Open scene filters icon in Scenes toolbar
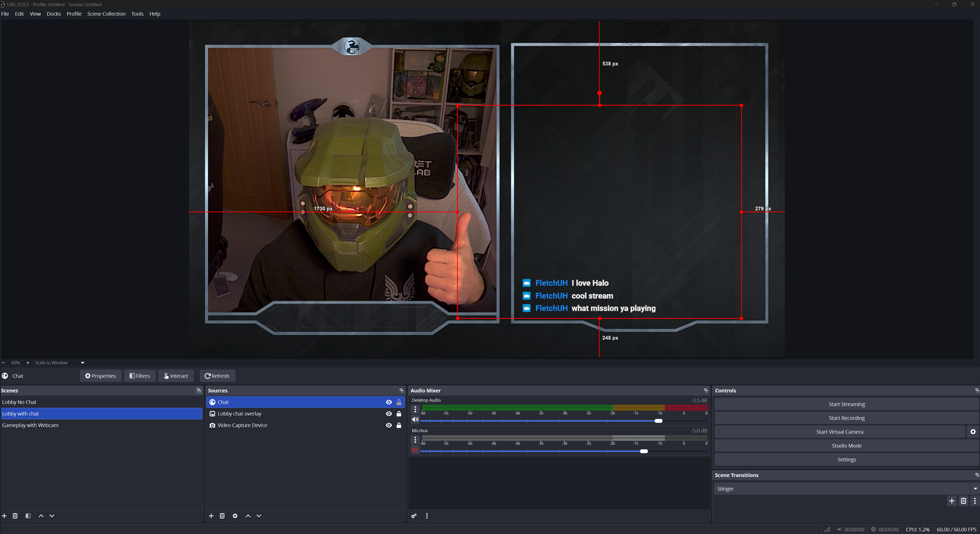This screenshot has width=980, height=534. tap(28, 516)
